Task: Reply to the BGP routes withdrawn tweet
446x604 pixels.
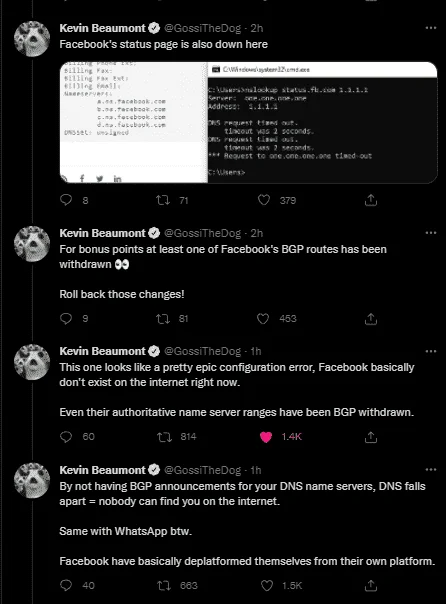Action: [x=66, y=319]
